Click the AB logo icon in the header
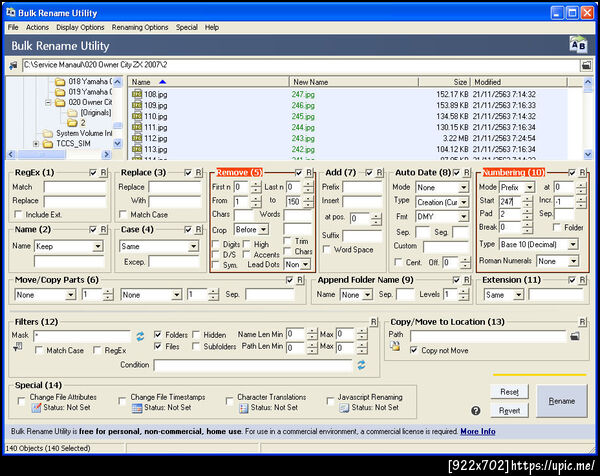Viewport: 600px width, 476px height. (x=577, y=45)
